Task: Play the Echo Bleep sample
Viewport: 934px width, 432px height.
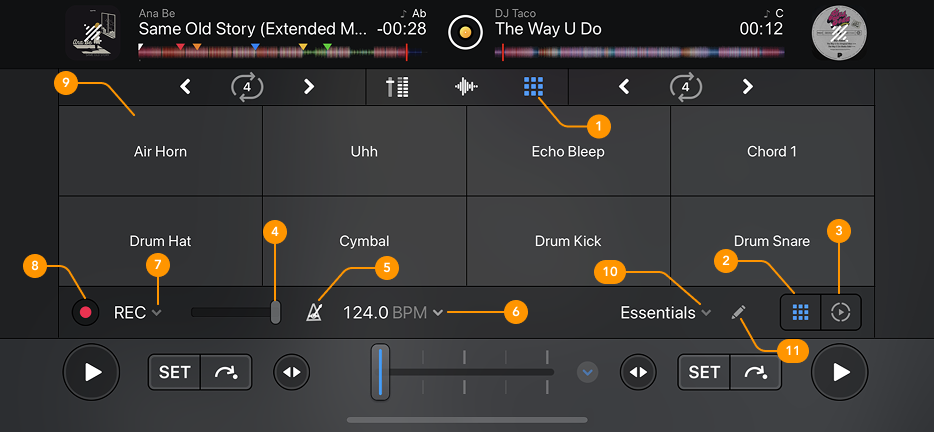Action: click(568, 151)
